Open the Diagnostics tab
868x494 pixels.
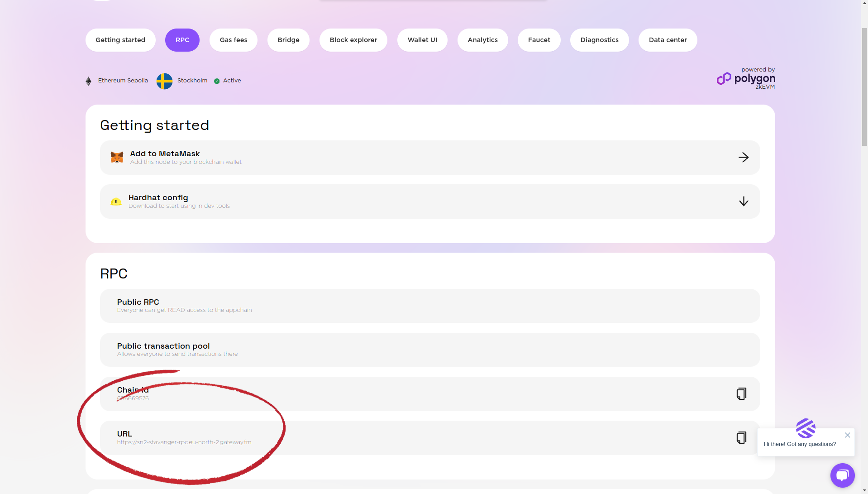(x=599, y=40)
